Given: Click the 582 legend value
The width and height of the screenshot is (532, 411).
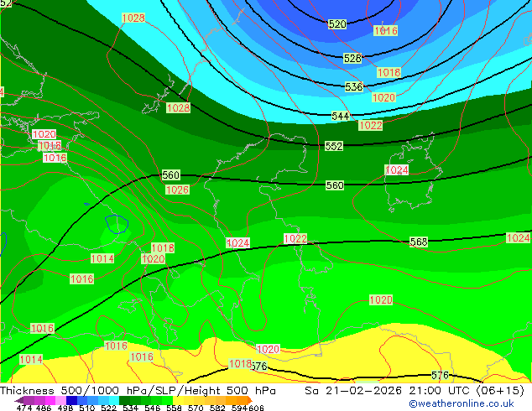Looking at the screenshot, I should tap(217, 408).
